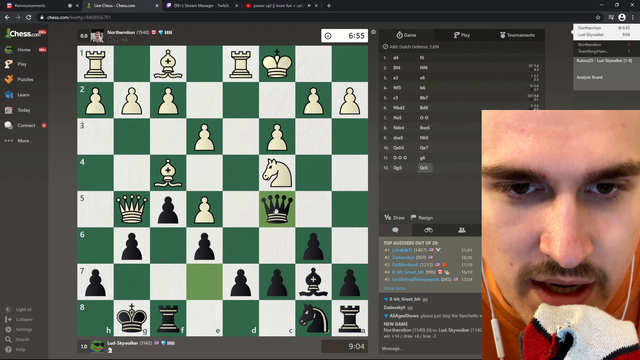Open the players group tab
This screenshot has height=360, width=640.
[462, 230]
